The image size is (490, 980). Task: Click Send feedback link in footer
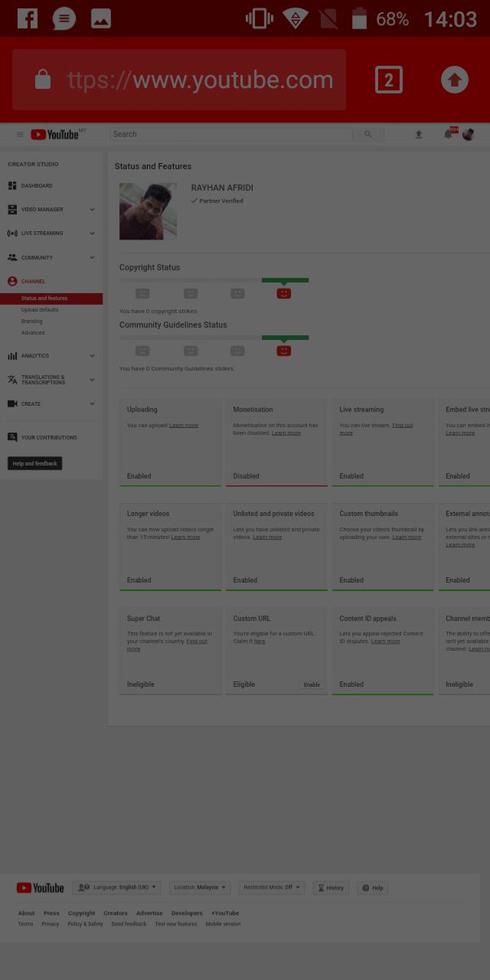pyautogui.click(x=129, y=924)
